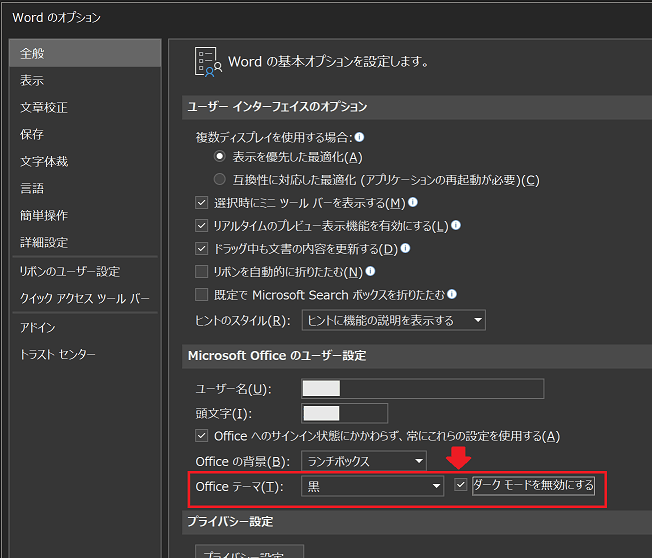Open 表示 options category

tap(85, 80)
